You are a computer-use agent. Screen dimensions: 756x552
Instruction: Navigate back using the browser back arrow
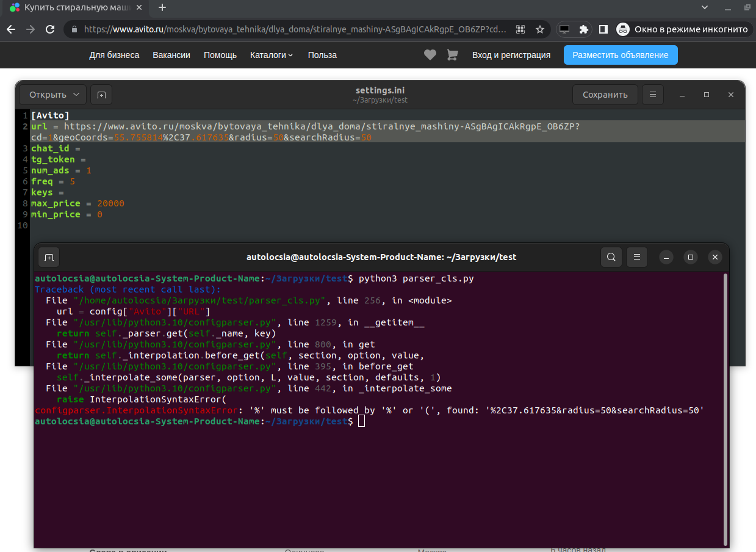tap(11, 29)
